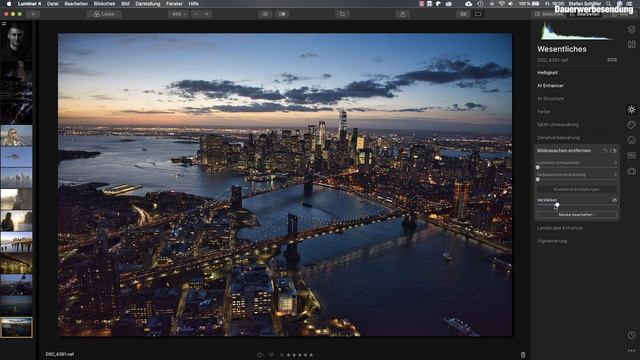Image resolution: width=640 pixels, height=360 pixels.
Task: Click the Apple menu icon
Action: click(x=9, y=4)
